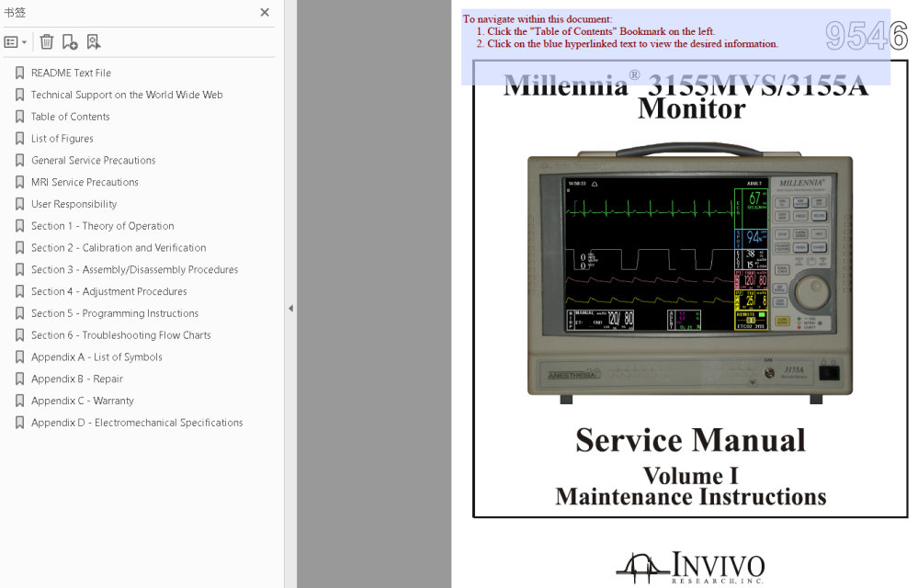Open Appendix C - Warranty bookmark
Image resolution: width=918 pixels, height=588 pixels.
click(x=82, y=401)
